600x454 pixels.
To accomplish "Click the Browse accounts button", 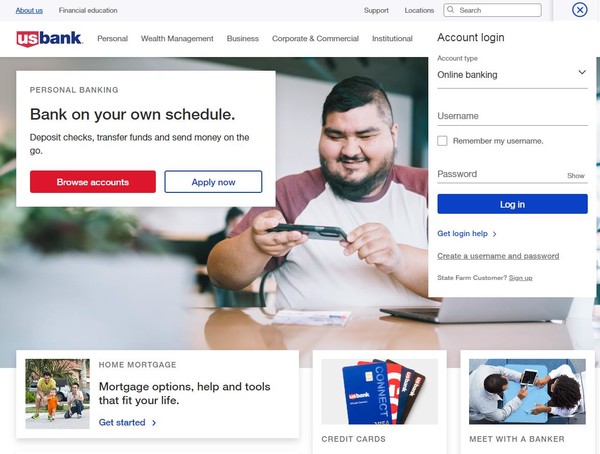I will coord(93,182).
